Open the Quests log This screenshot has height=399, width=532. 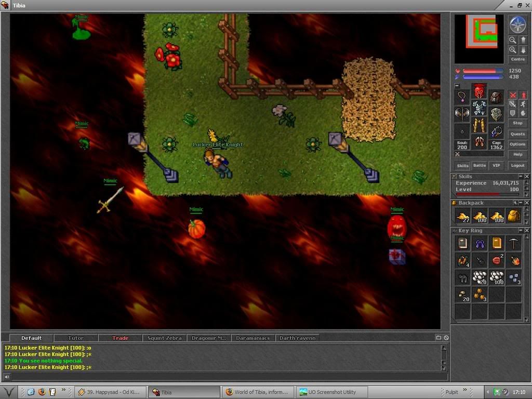click(x=518, y=134)
